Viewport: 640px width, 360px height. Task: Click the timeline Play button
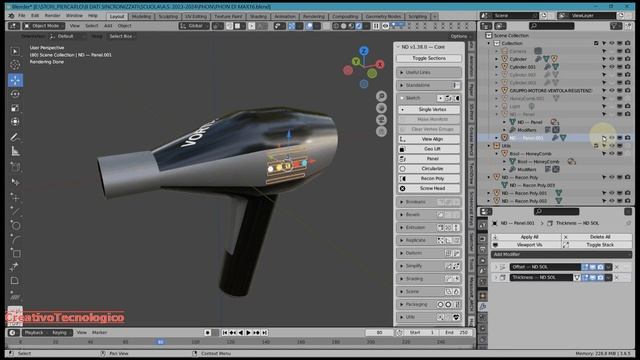[248, 333]
